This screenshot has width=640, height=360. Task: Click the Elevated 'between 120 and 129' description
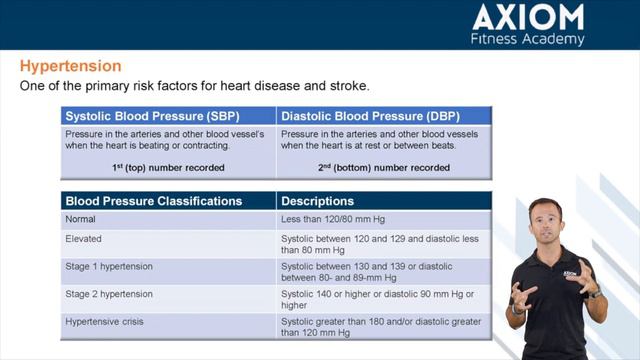[x=380, y=244]
